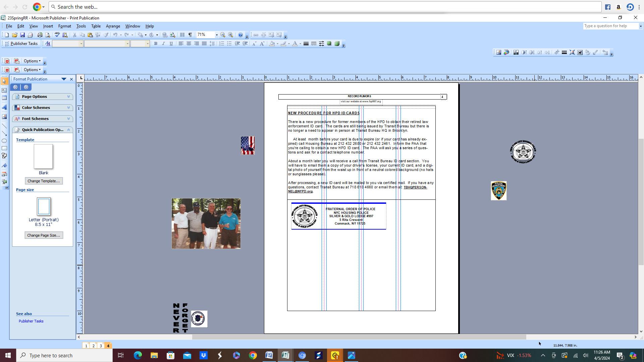Click the Zoom In magnifier icon
644x362 pixels.
coord(230,35)
